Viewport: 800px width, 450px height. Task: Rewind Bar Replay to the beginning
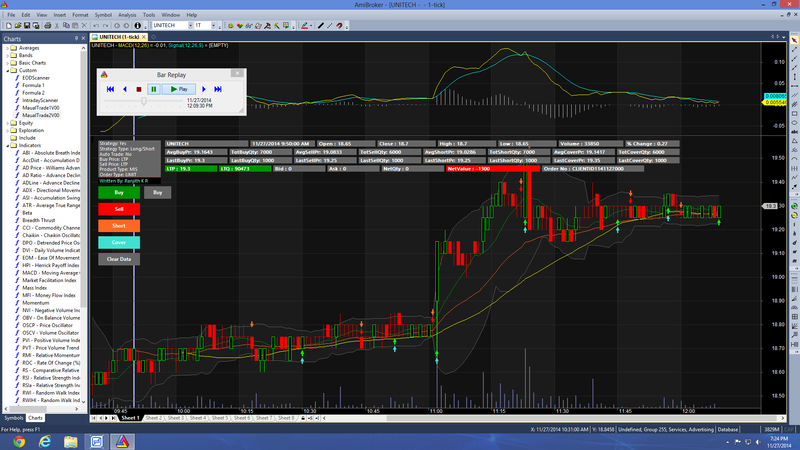pyautogui.click(x=110, y=89)
